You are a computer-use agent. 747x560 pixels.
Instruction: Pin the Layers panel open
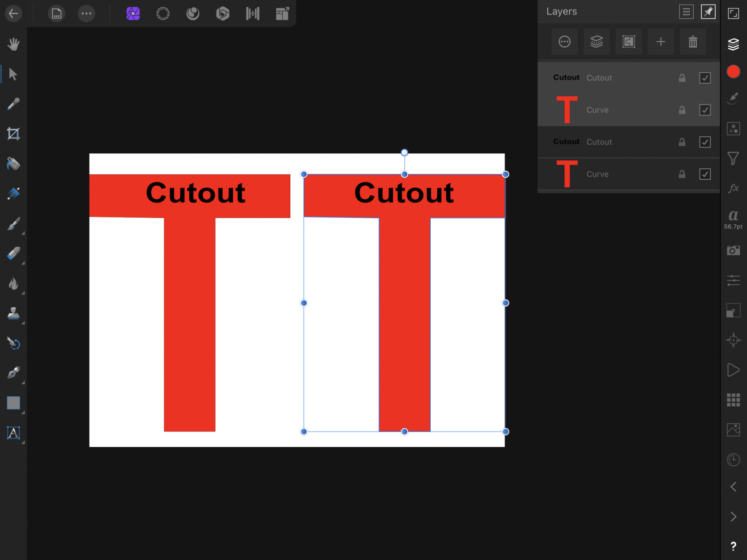[708, 11]
